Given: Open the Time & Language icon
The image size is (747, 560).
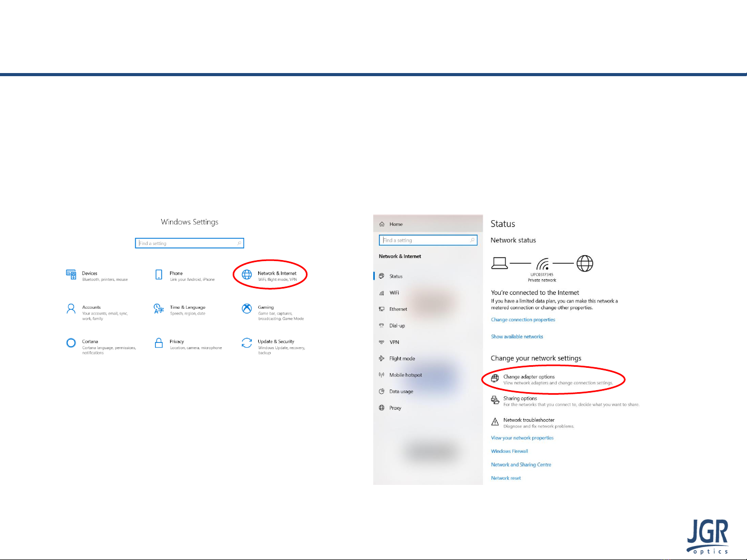Looking at the screenshot, I should [x=159, y=309].
